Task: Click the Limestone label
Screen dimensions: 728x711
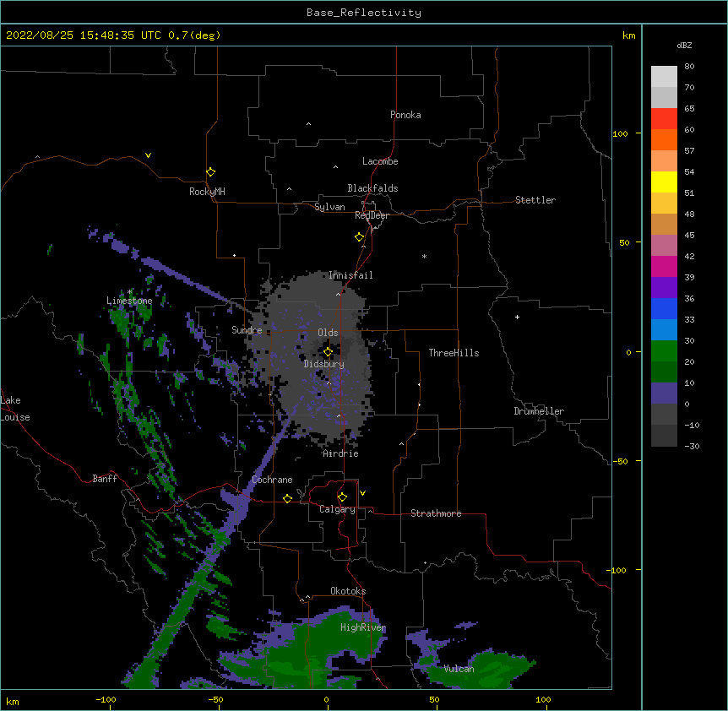Action: [129, 301]
